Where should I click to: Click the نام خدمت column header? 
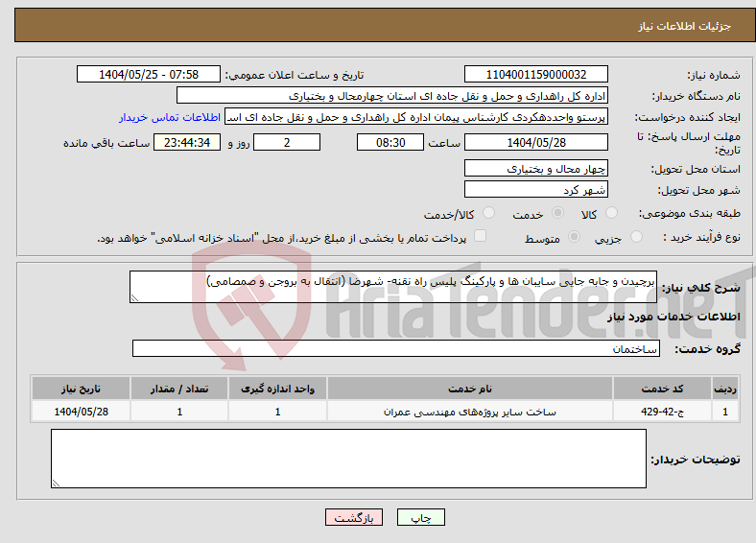point(469,389)
